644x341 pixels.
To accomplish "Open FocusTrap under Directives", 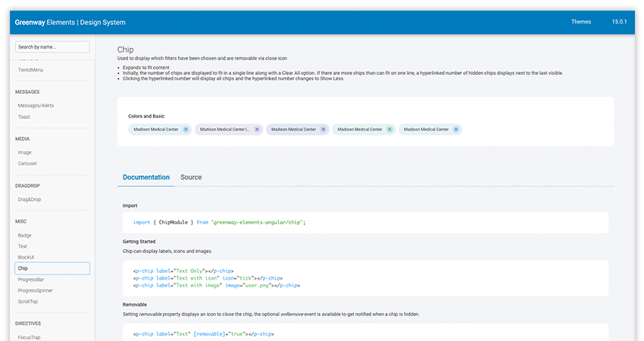I will pyautogui.click(x=29, y=336).
